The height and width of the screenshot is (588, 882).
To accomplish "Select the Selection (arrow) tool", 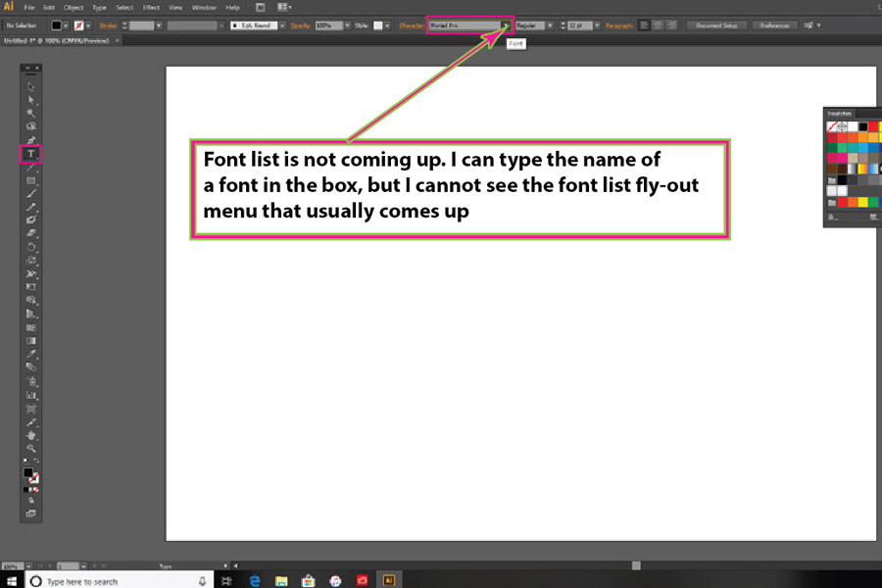I will (31, 86).
